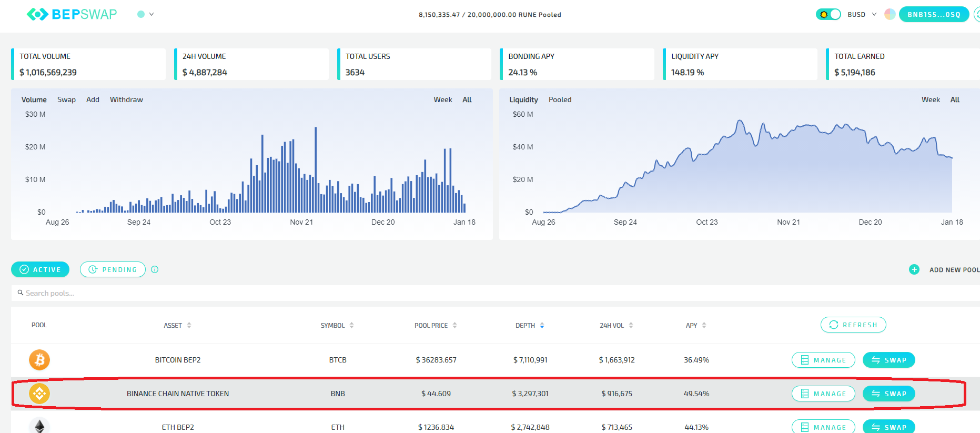The image size is (980, 433).
Task: Click pool price $ 44.609
Action: click(x=436, y=394)
